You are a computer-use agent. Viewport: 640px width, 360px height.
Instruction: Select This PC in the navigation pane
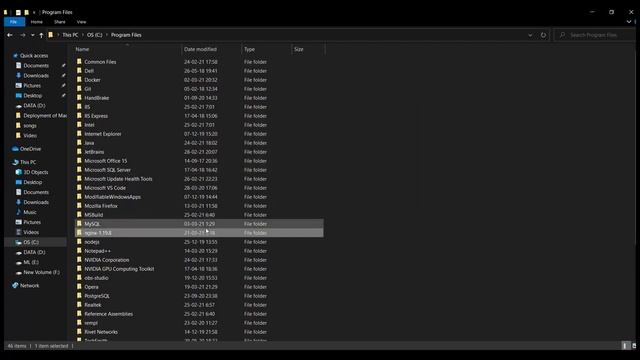[x=28, y=162]
